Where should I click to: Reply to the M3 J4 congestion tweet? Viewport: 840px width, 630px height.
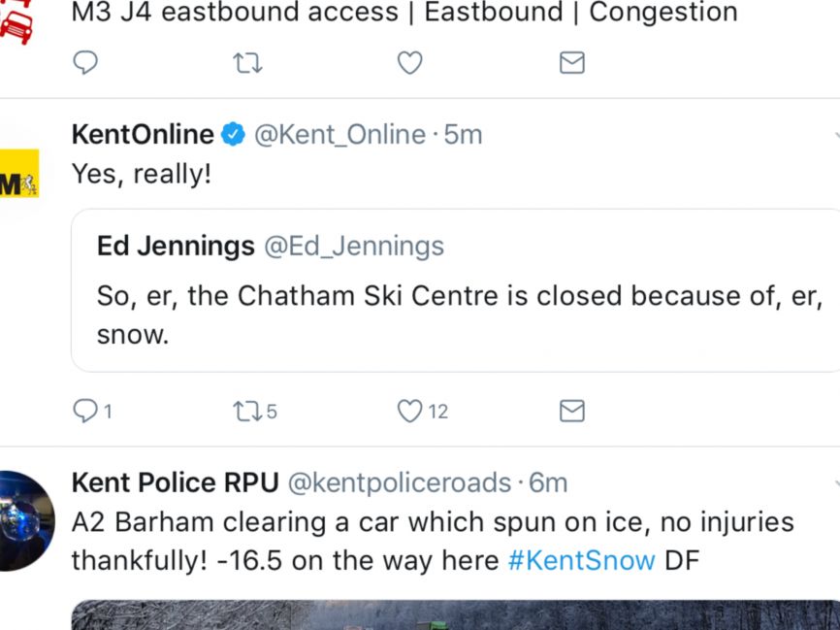[85, 63]
